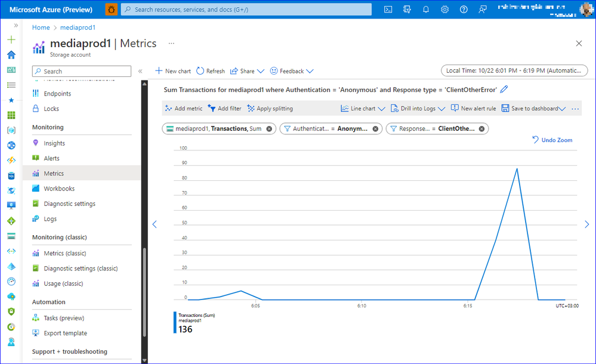Screen dimensions: 596x364
Task: Click the Favorites star in the sidebar
Action: point(11,100)
